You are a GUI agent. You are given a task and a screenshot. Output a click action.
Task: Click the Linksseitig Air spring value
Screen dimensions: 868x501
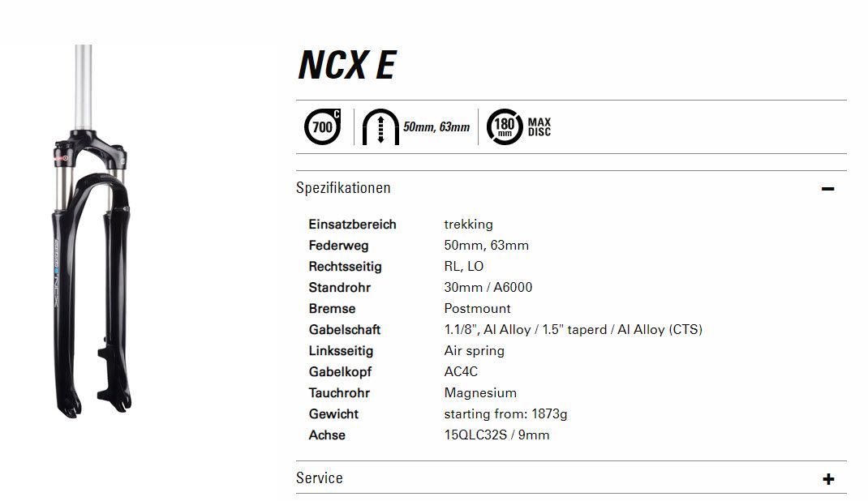[474, 351]
